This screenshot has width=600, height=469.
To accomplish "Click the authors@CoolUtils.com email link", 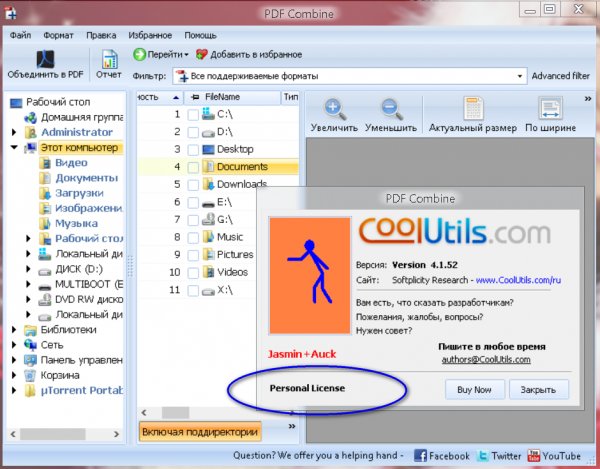I will (x=486, y=360).
